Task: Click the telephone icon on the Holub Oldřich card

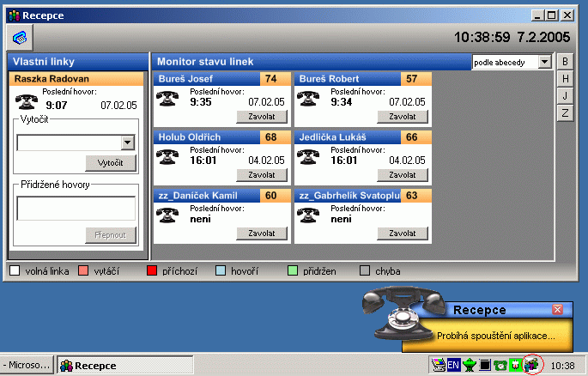Action: click(167, 156)
